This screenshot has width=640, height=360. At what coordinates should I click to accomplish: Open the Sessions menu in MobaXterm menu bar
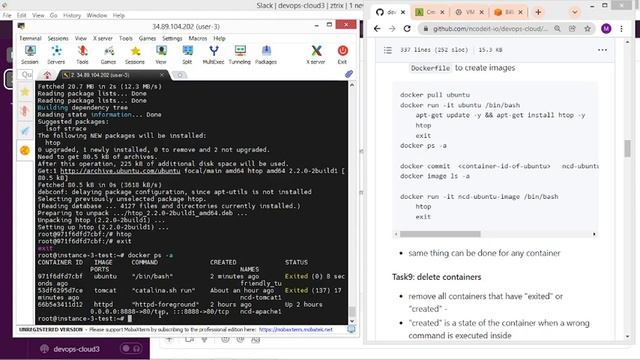coord(58,38)
